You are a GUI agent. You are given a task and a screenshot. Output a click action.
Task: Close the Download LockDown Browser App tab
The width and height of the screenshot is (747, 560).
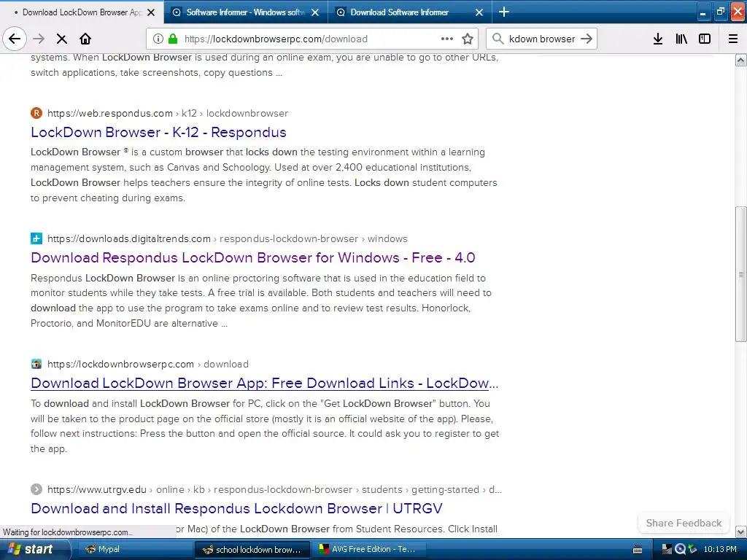click(x=151, y=12)
